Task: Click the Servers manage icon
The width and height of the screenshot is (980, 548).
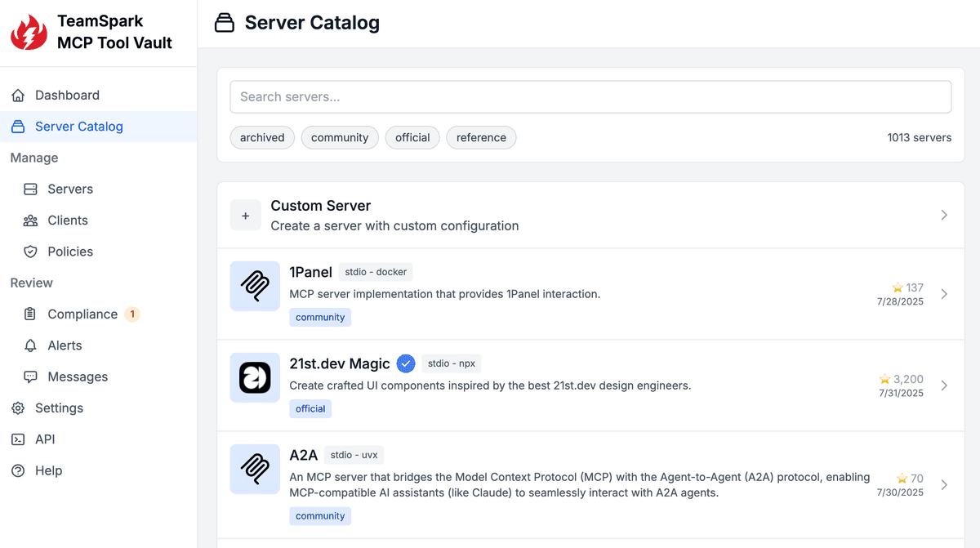Action: point(30,189)
